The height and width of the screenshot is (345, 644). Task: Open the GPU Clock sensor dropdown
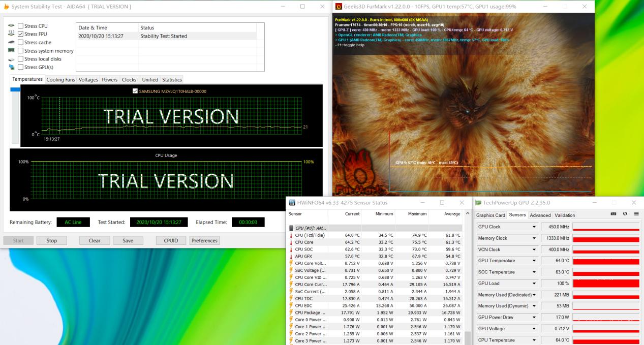pyautogui.click(x=534, y=227)
